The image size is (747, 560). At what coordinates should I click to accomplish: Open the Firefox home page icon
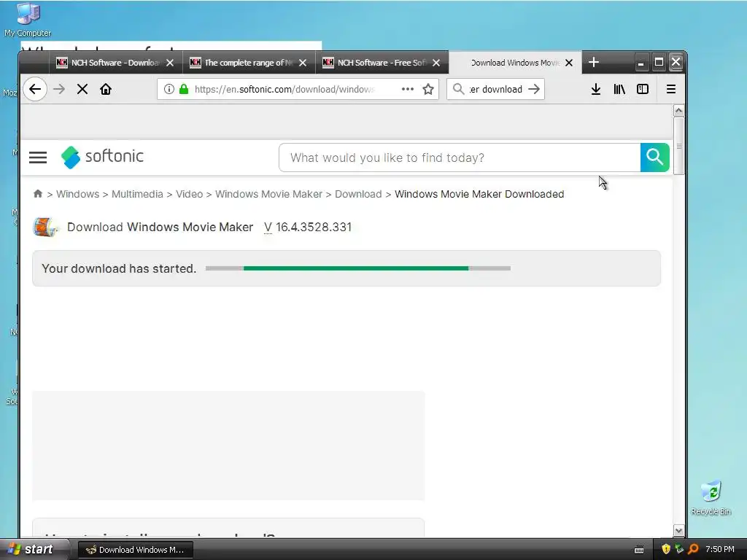click(106, 89)
